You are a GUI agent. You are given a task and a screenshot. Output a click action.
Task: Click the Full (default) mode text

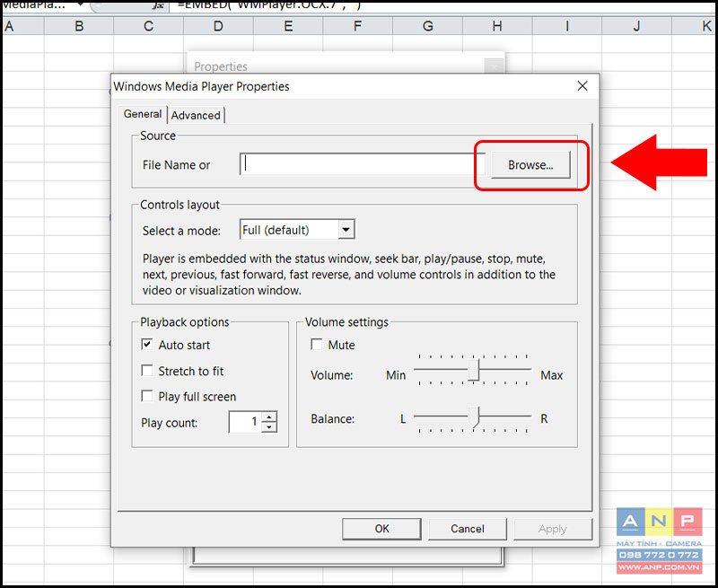[276, 230]
